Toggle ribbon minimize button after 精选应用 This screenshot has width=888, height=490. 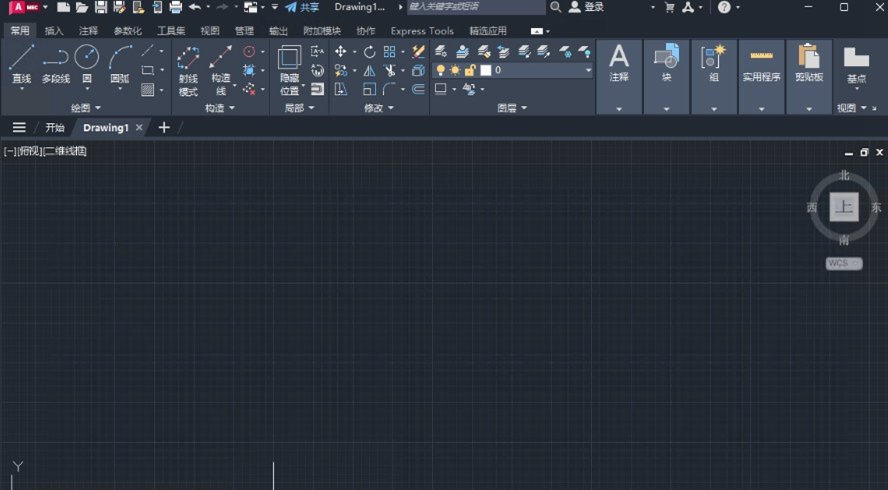536,31
